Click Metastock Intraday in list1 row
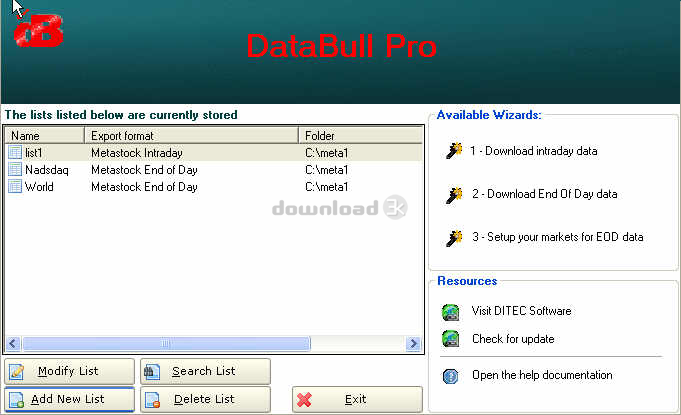This screenshot has height=415, width=681. click(x=137, y=153)
